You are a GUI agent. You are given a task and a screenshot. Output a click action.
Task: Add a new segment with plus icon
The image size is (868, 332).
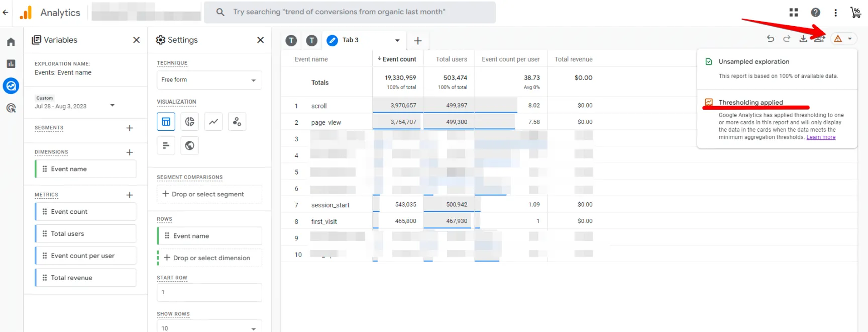130,128
